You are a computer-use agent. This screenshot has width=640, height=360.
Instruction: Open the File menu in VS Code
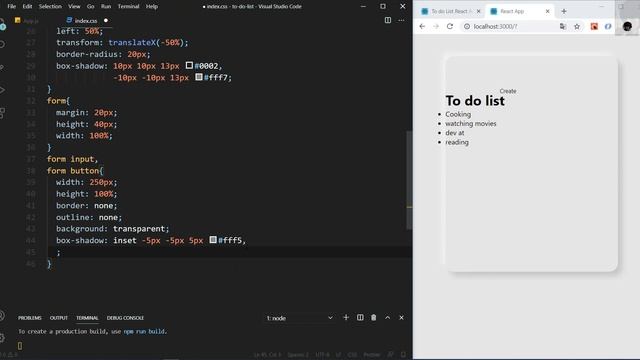[11, 7]
